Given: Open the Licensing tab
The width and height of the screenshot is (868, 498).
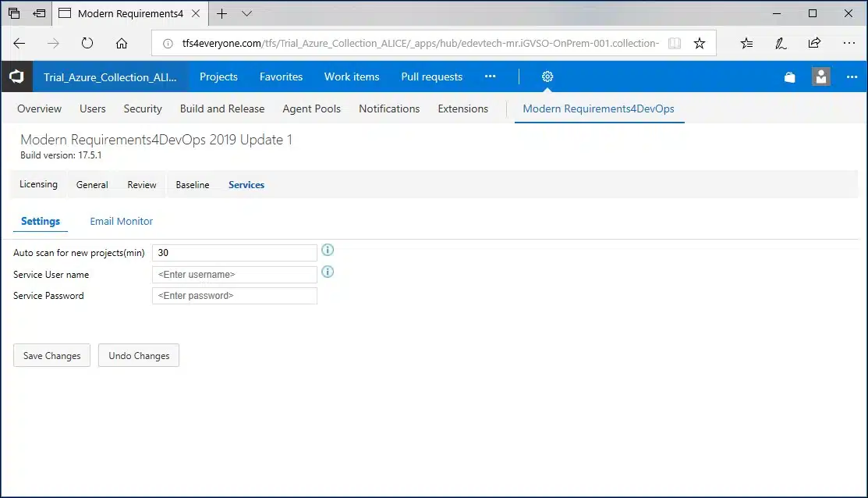Looking at the screenshot, I should [38, 184].
